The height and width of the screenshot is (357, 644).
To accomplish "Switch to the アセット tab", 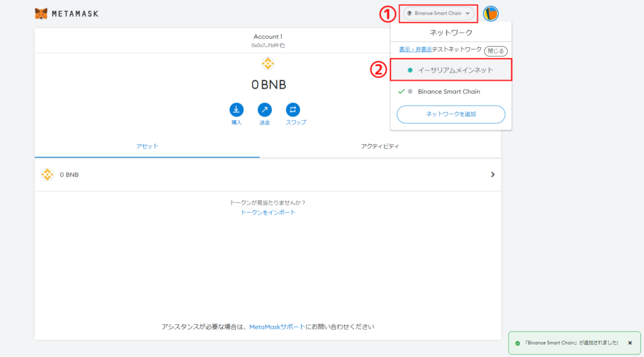I will [x=147, y=147].
